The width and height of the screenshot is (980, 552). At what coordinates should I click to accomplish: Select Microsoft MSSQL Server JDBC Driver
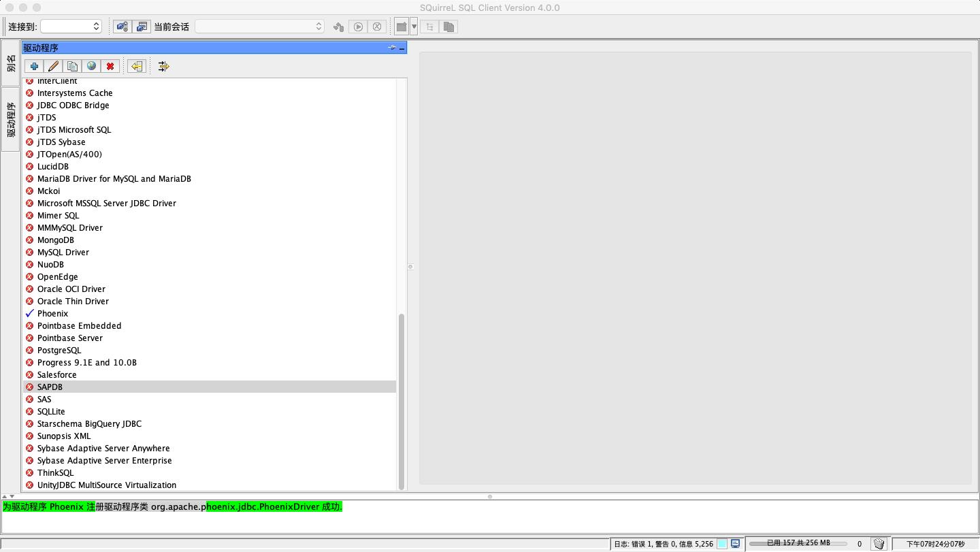click(210, 203)
